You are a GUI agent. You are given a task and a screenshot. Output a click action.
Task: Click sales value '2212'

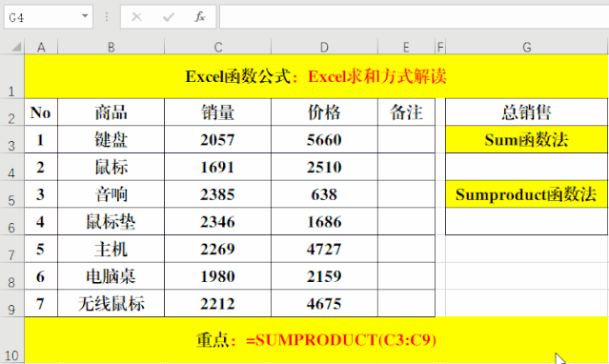(218, 303)
